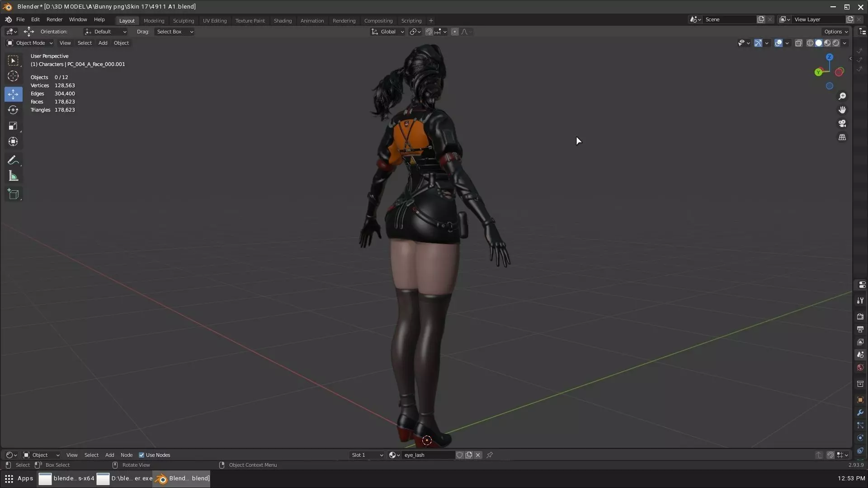Viewport: 868px width, 488px height.
Task: Pin the node editor material
Action: coord(490,455)
